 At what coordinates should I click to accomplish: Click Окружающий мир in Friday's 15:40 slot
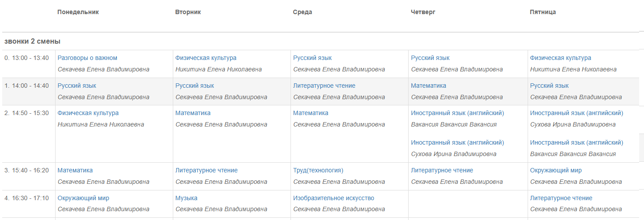tap(556, 170)
